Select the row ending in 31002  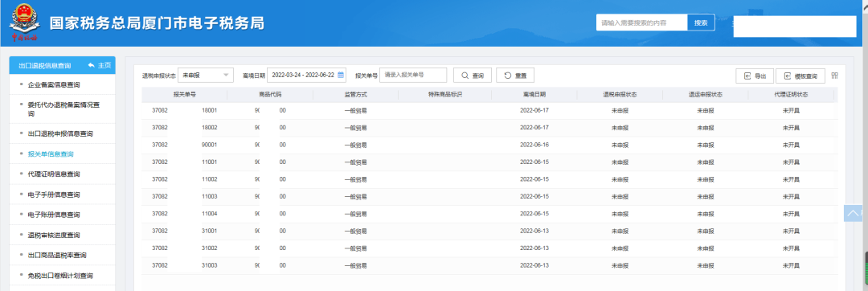coord(489,248)
